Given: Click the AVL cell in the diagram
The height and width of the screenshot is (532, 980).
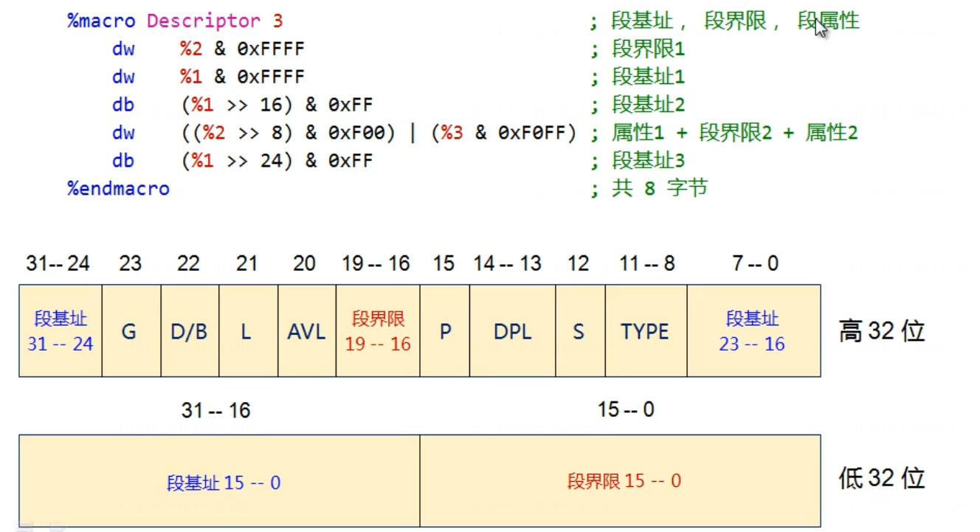Looking at the screenshot, I should pos(306,331).
